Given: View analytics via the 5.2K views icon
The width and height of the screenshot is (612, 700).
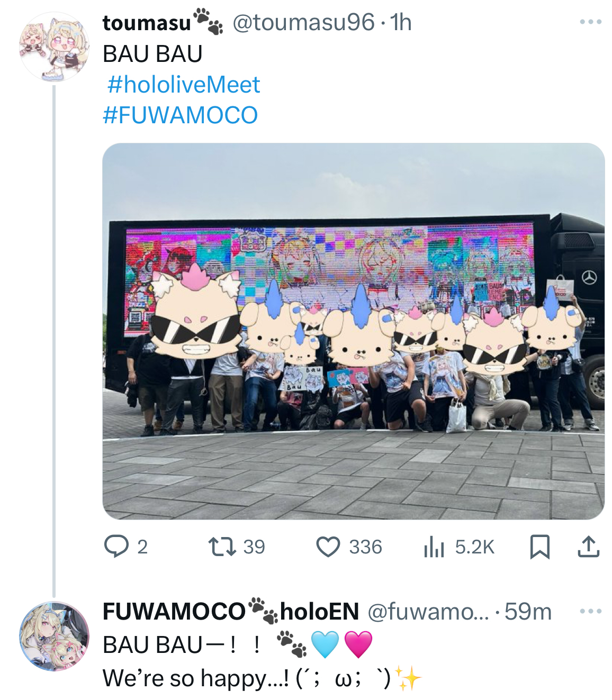Looking at the screenshot, I should pyautogui.click(x=434, y=547).
